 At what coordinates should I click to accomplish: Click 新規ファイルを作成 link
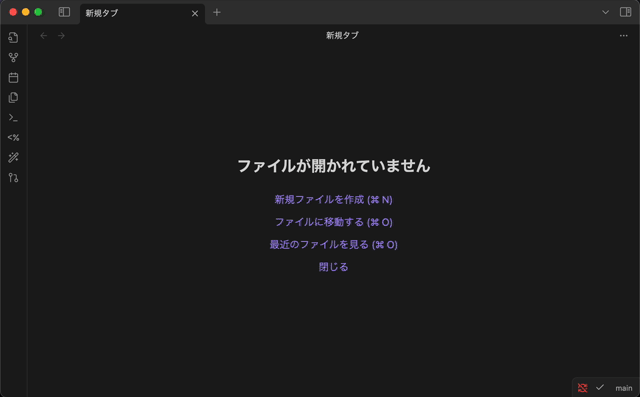pyautogui.click(x=333, y=200)
